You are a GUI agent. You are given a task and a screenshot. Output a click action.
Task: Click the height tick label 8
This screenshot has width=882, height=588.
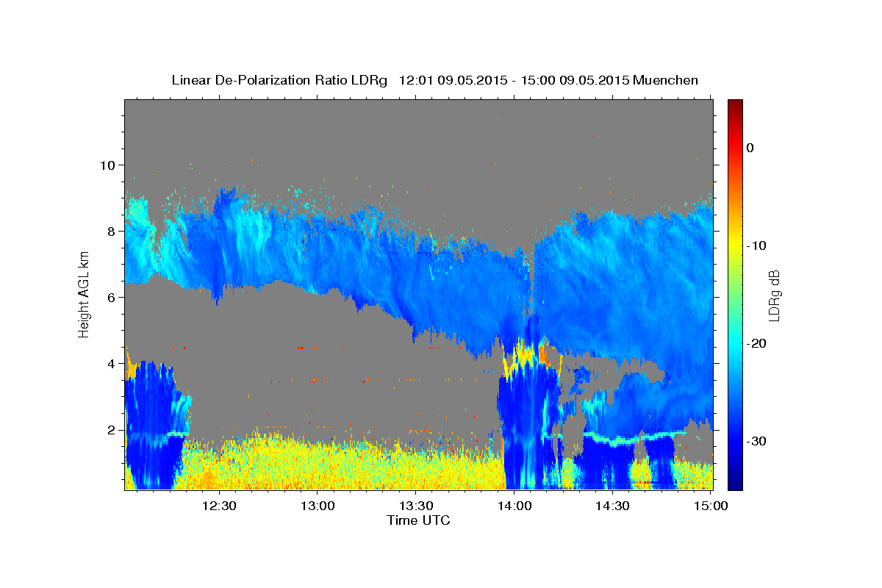pos(112,231)
